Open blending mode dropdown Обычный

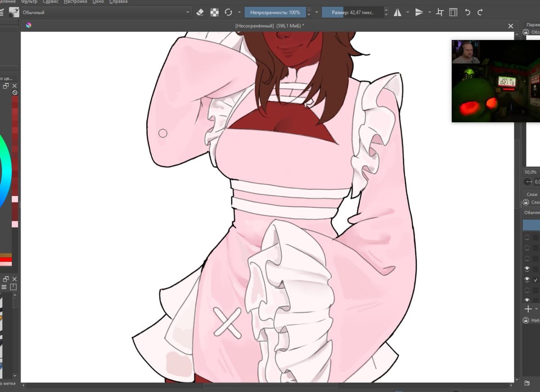pyautogui.click(x=106, y=12)
